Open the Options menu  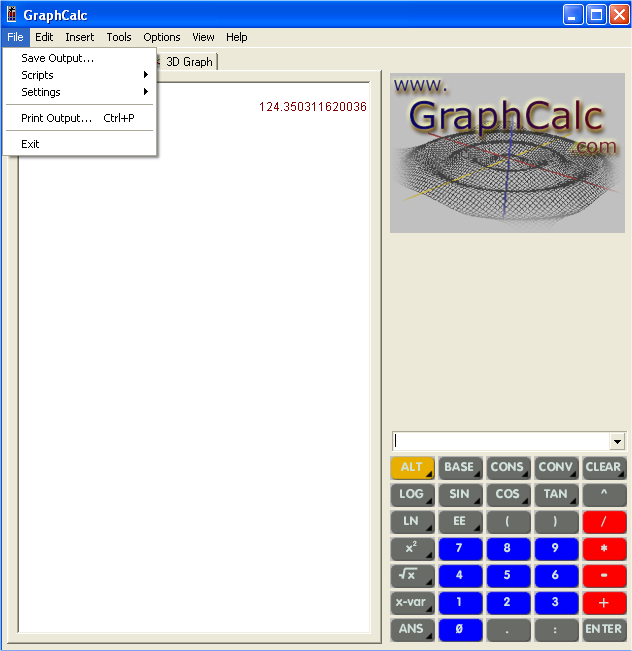coord(162,37)
